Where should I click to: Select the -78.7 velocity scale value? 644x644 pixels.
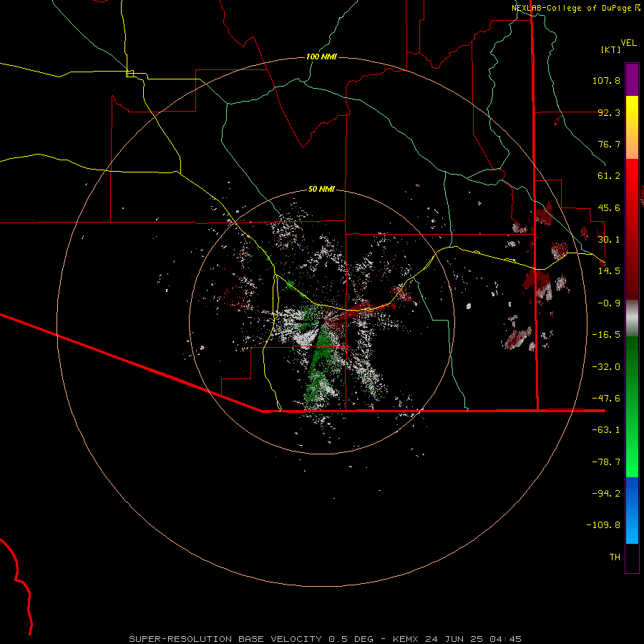click(x=606, y=462)
